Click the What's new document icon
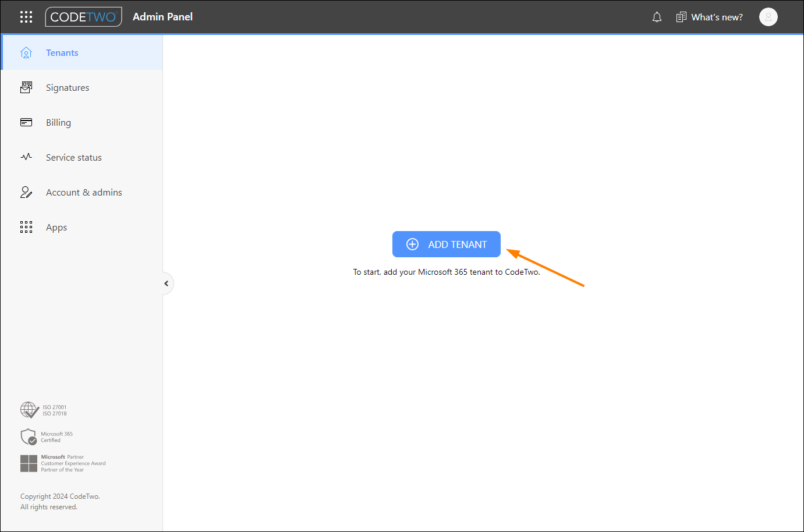The image size is (804, 532). click(681, 17)
